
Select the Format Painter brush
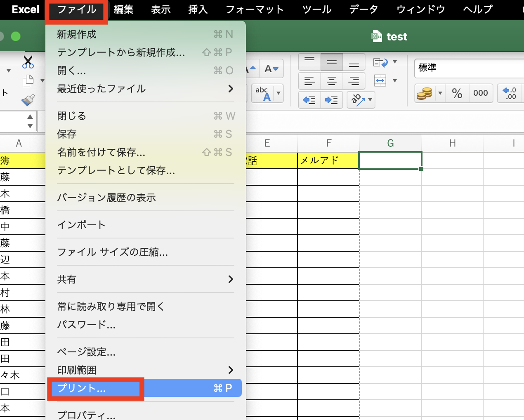pos(28,99)
